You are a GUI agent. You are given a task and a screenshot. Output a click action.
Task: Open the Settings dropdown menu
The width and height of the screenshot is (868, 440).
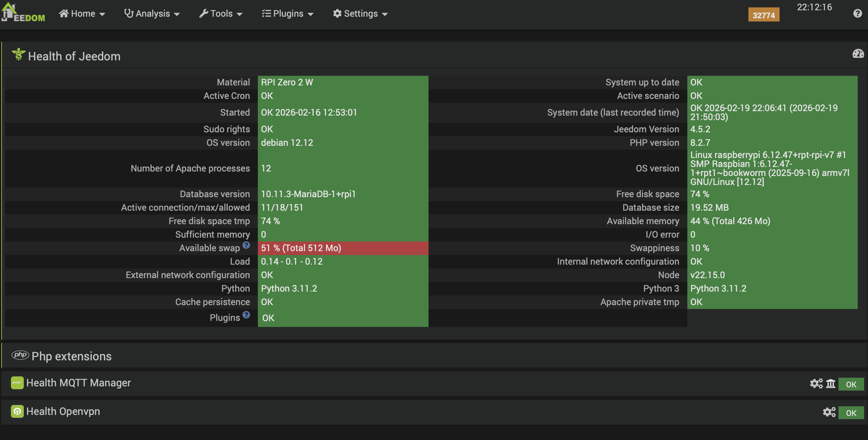click(360, 13)
